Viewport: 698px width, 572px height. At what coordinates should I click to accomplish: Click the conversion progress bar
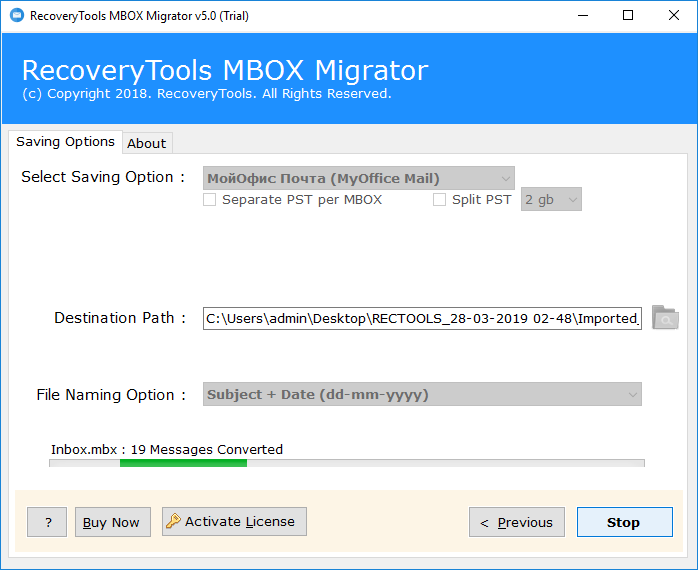347,463
